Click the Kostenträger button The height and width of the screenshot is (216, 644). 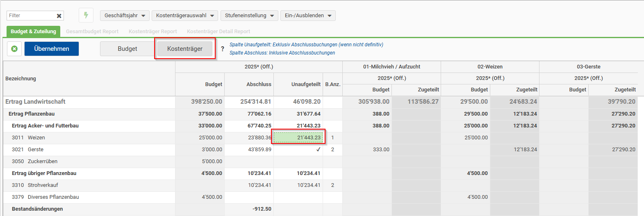(x=185, y=49)
